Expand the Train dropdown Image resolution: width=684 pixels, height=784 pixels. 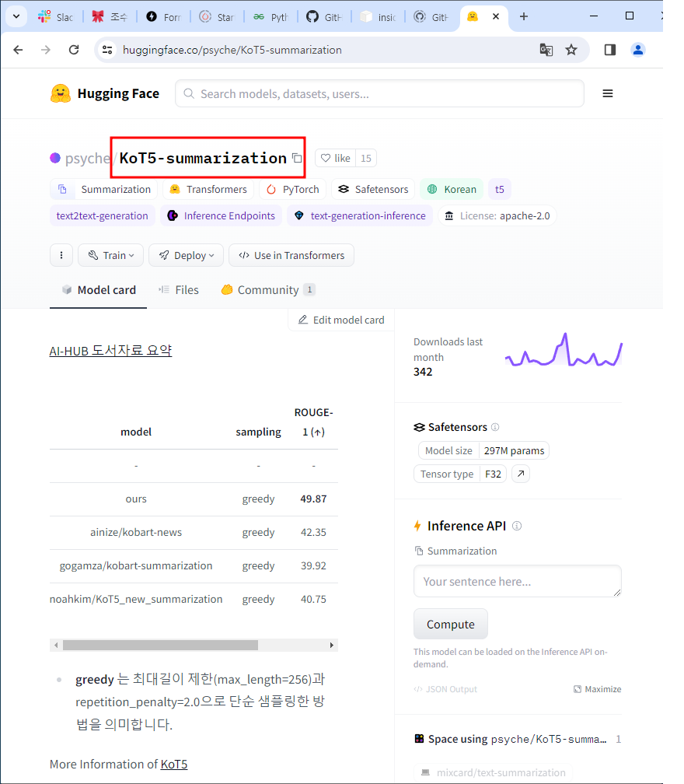pos(111,255)
